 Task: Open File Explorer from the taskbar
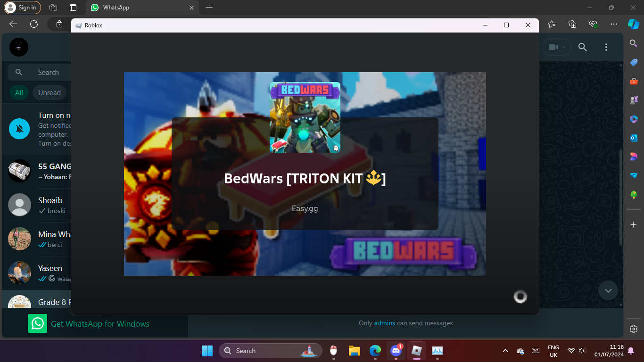[x=355, y=351]
